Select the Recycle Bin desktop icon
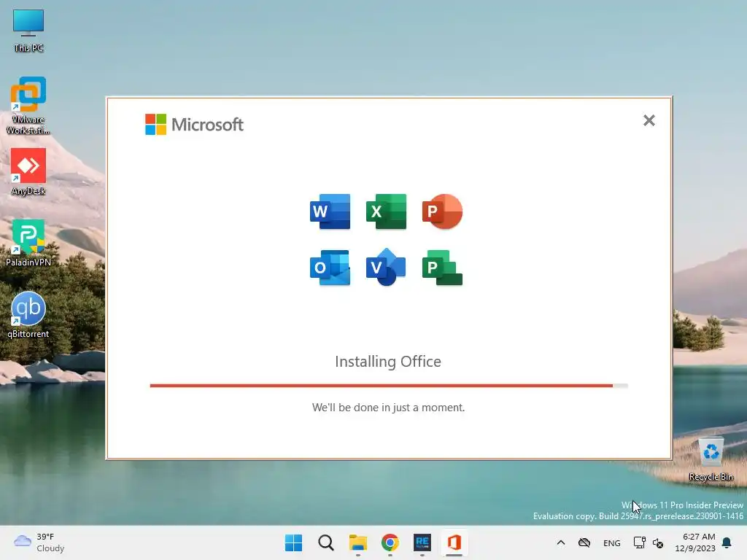Image resolution: width=747 pixels, height=560 pixels. 711,459
